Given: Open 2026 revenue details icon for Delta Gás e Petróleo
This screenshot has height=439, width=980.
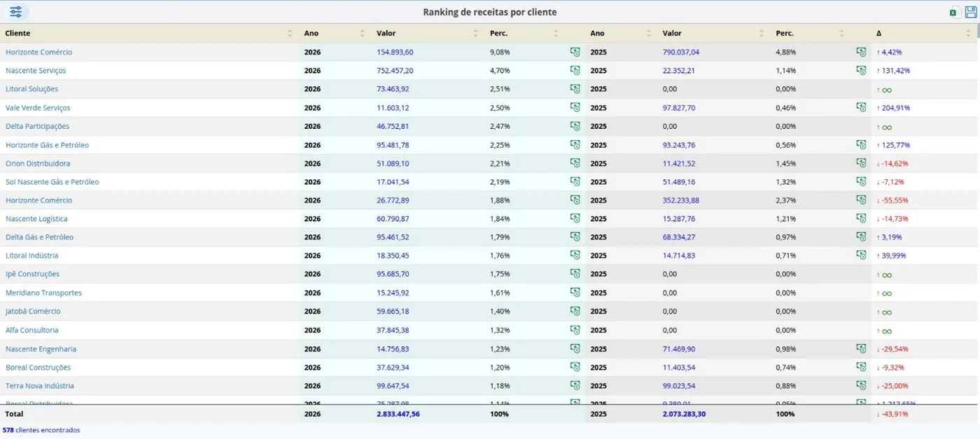Looking at the screenshot, I should (575, 237).
